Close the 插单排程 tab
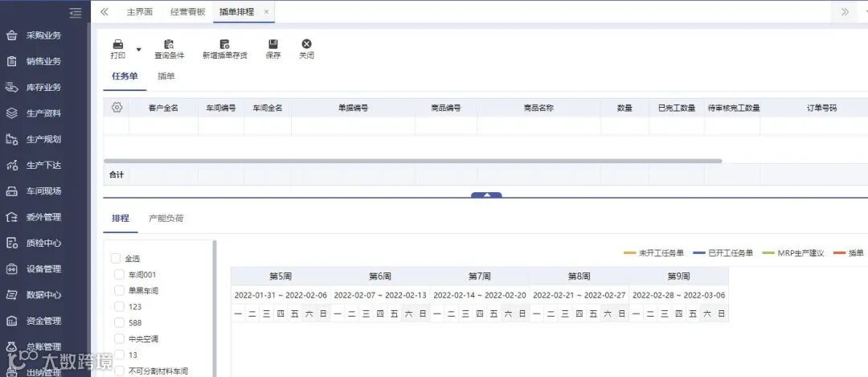Viewport: 868px width, 377px height. pos(266,11)
